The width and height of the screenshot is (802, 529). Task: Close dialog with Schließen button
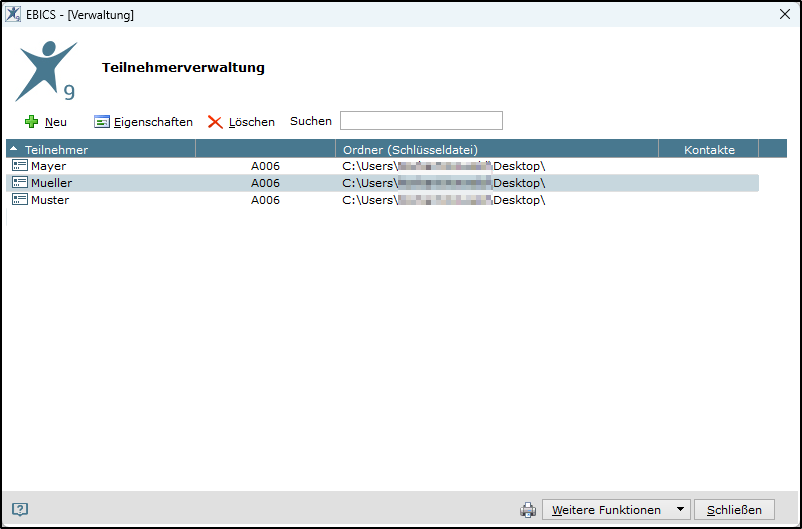click(x=734, y=510)
